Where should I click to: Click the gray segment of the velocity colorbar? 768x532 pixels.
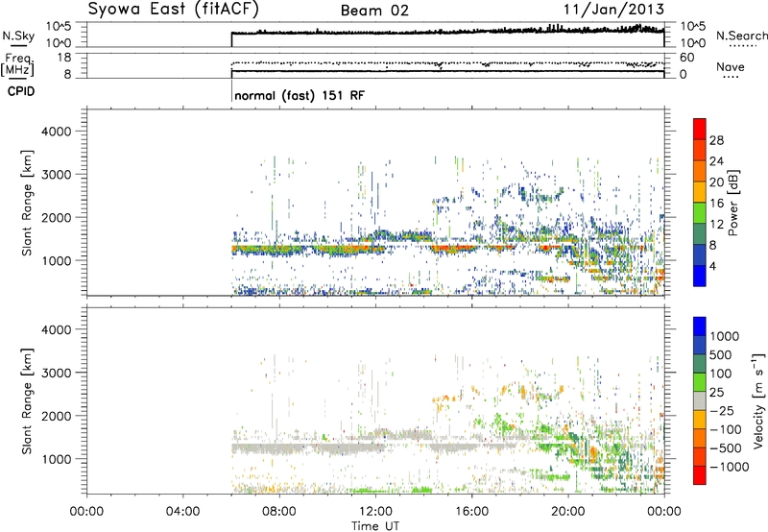(700, 401)
